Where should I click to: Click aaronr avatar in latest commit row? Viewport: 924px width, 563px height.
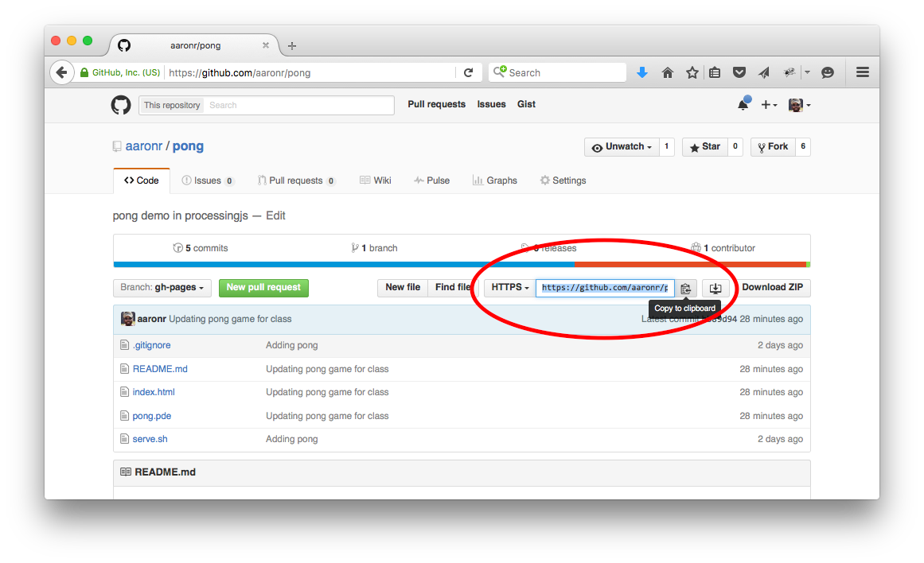128,319
